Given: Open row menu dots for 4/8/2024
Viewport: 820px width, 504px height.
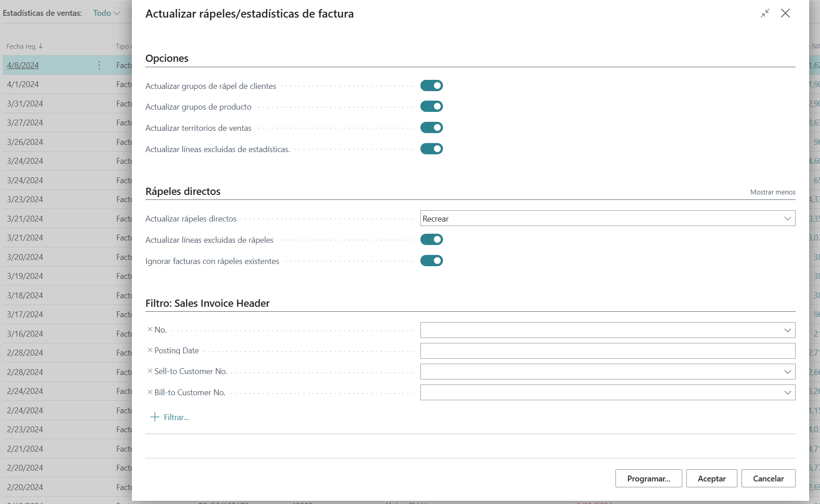Looking at the screenshot, I should [x=99, y=65].
